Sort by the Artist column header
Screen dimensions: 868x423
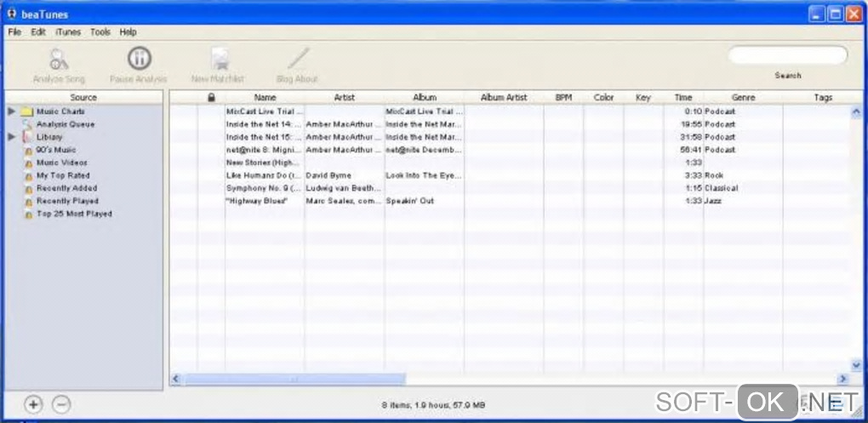coord(345,97)
